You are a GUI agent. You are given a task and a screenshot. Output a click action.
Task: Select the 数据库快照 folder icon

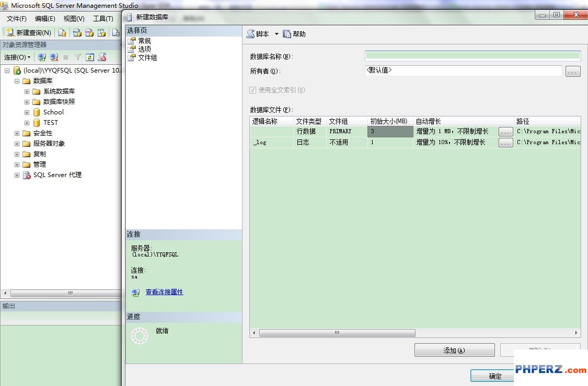pos(37,102)
